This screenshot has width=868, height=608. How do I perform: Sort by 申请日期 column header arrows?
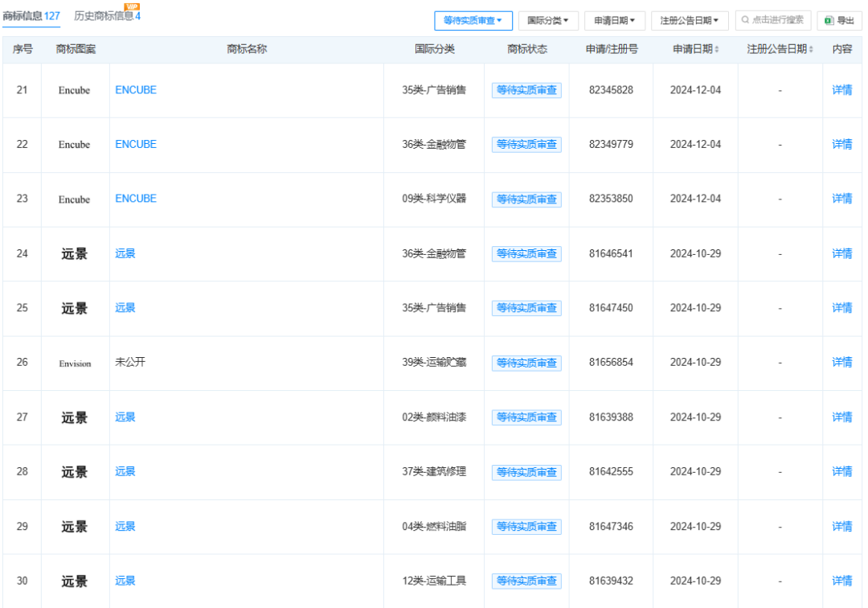pos(717,50)
